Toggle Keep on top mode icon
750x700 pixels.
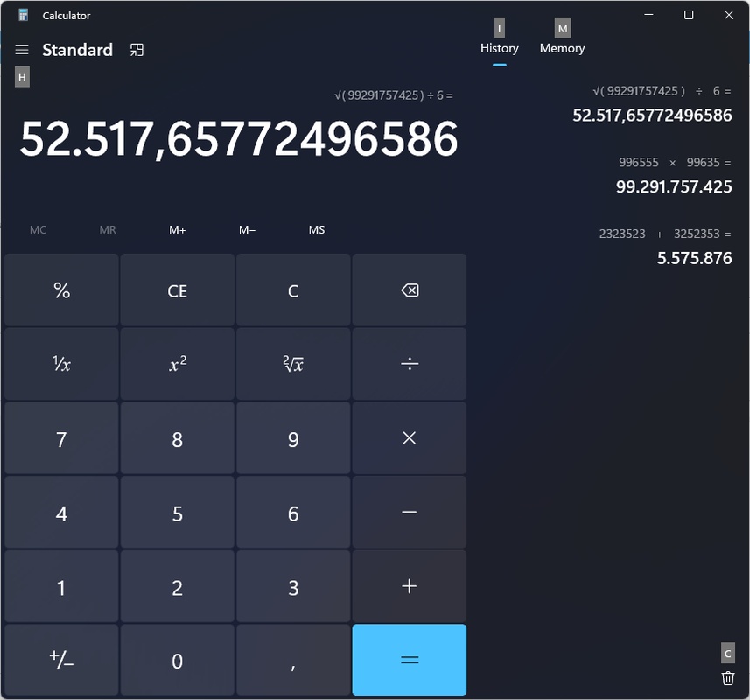point(137,50)
